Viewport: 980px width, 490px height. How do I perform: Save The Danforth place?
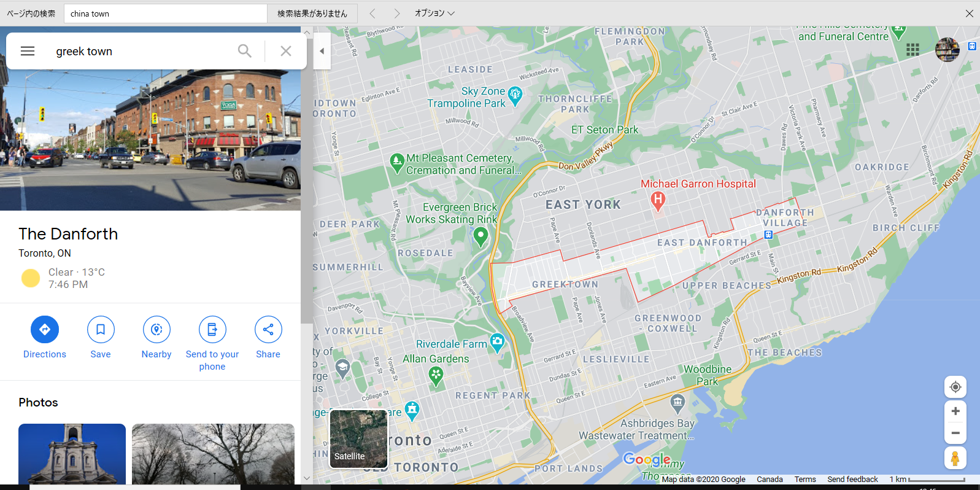(101, 338)
